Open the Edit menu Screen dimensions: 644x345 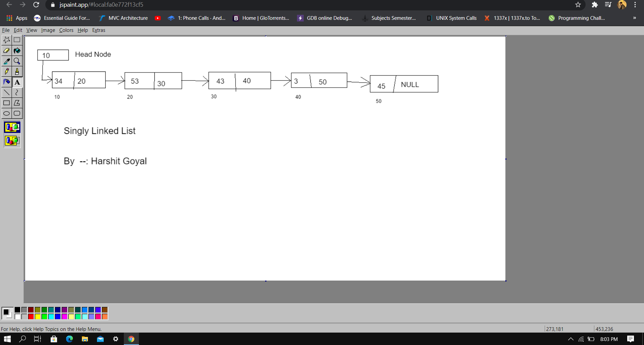(18, 30)
